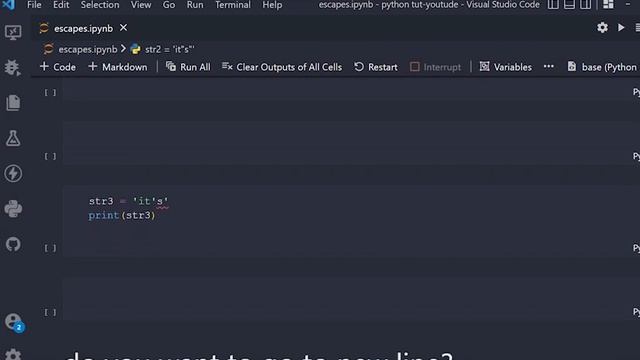Viewport: 640px width, 360px height.
Task: Open the lightning bolt sidebar icon
Action: pos(13,173)
